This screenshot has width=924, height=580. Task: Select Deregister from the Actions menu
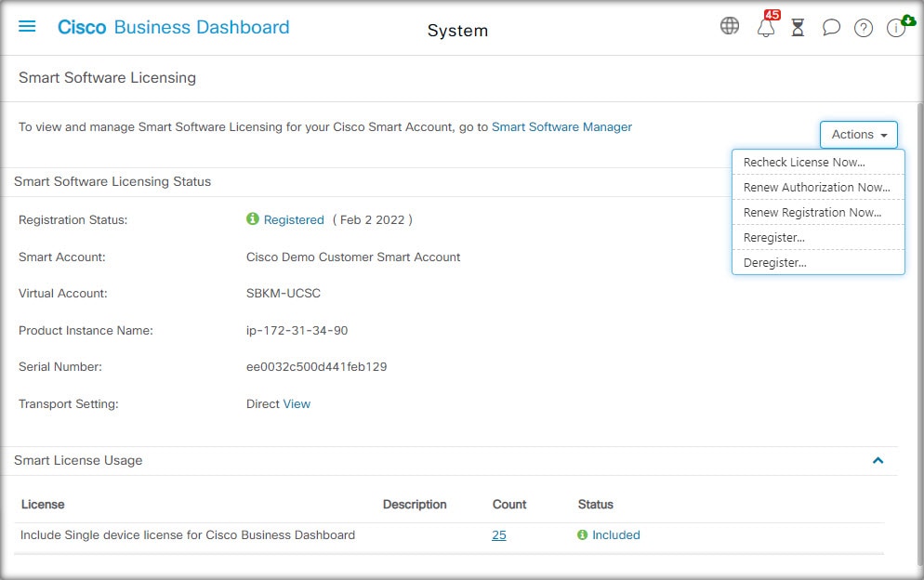773,262
